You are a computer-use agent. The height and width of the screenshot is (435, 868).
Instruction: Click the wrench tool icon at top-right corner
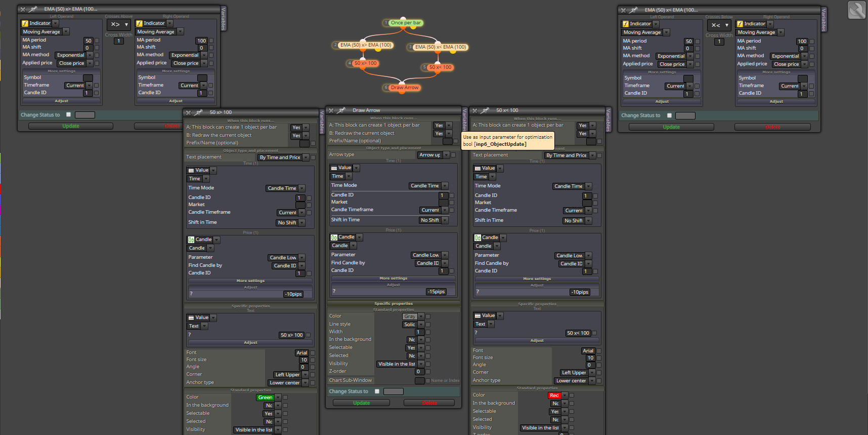[856, 10]
